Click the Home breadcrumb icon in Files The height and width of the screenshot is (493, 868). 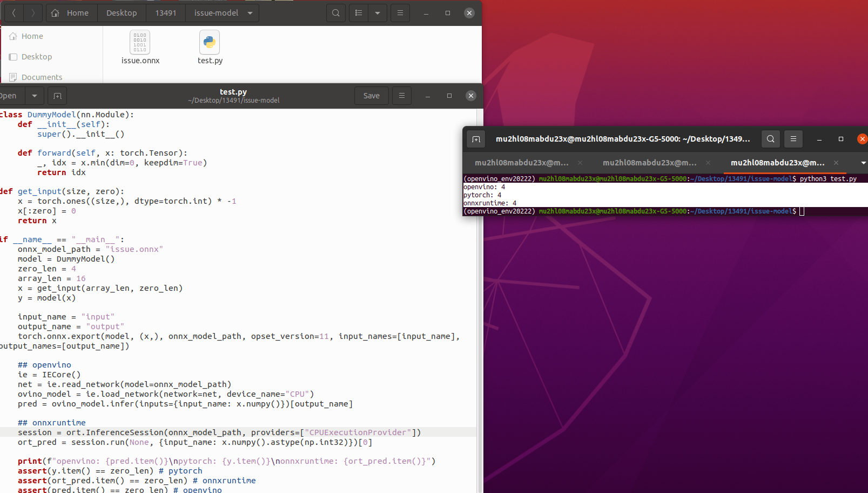tap(55, 12)
